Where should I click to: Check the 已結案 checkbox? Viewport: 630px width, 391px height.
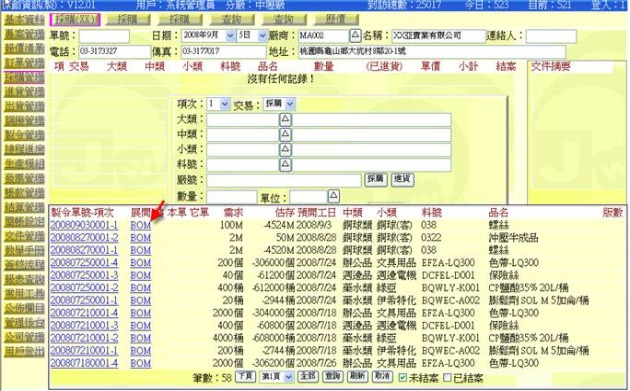(447, 378)
